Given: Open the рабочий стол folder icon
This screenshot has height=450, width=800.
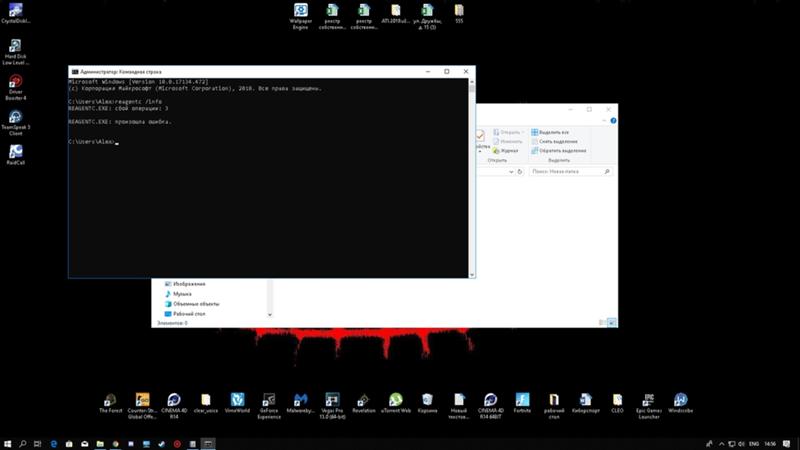Looking at the screenshot, I should pos(554,406).
